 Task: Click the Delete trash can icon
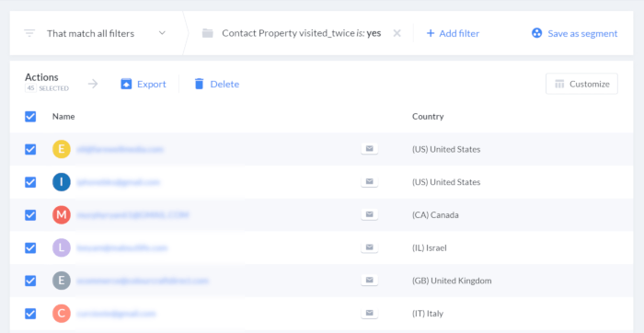[x=200, y=84]
